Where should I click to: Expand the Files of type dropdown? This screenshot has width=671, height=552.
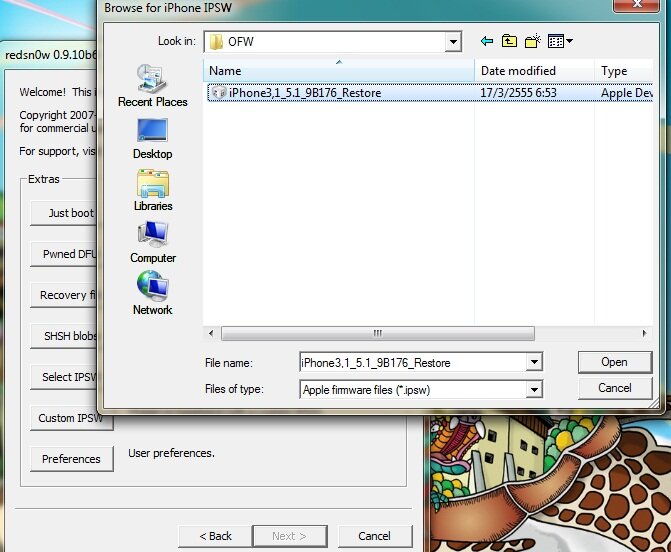534,389
